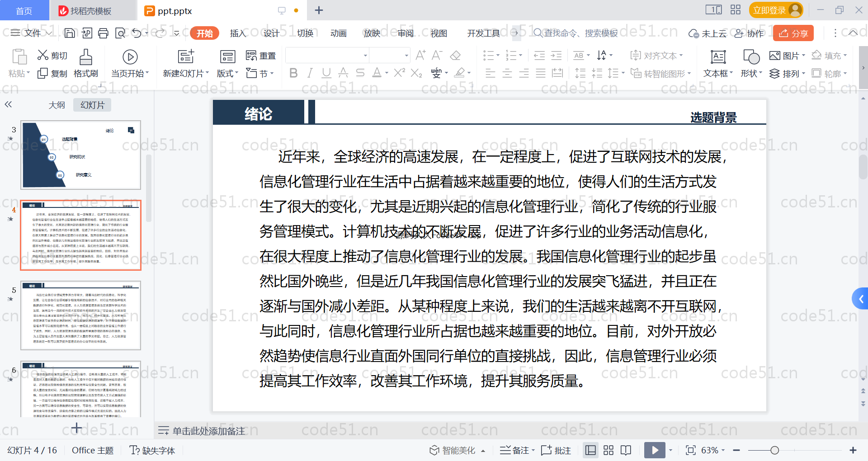Switch to normal view in status bar
This screenshot has width=868, height=461.
click(590, 450)
